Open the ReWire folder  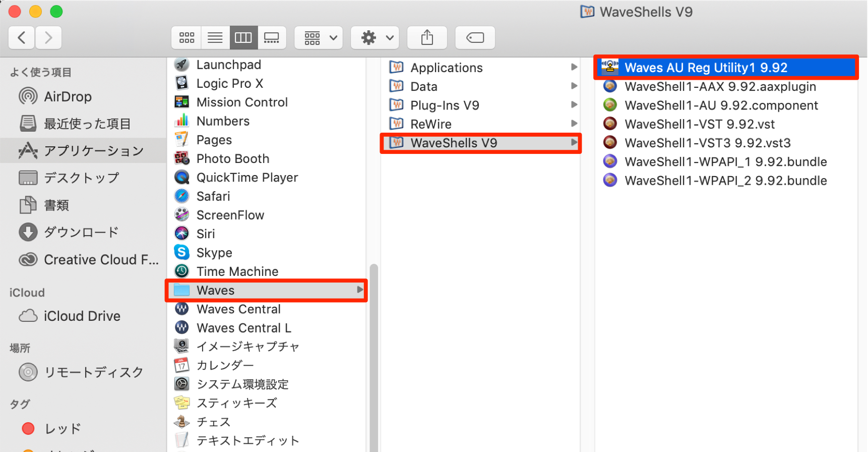click(x=480, y=124)
